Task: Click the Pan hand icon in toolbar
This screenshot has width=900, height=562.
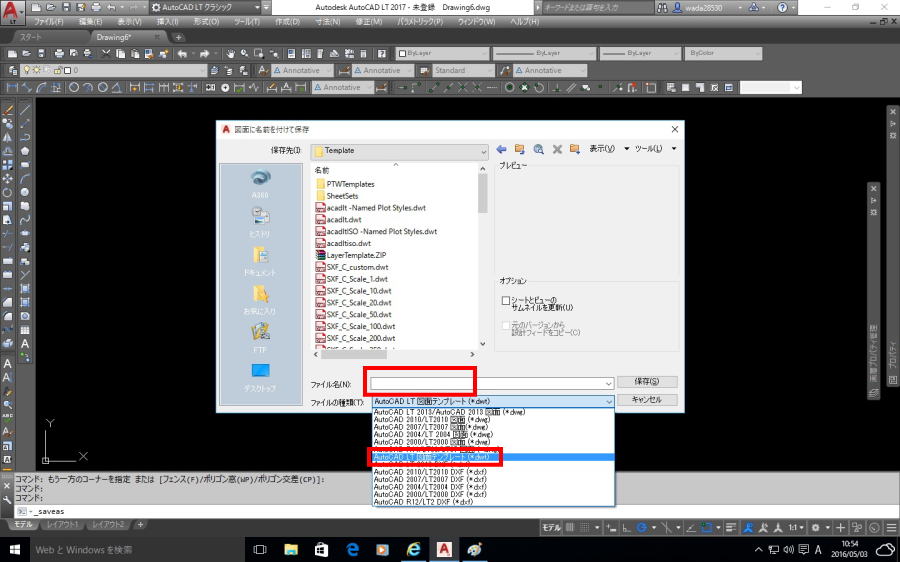Action: pos(230,53)
